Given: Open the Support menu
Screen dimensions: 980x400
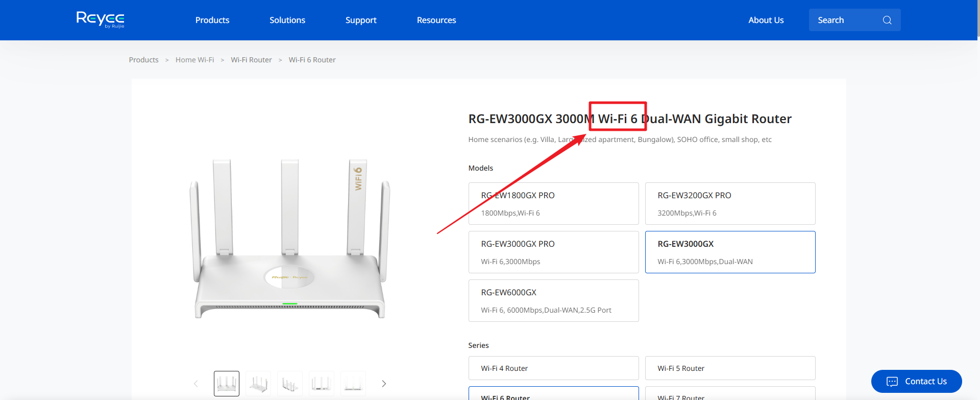Looking at the screenshot, I should click(361, 20).
